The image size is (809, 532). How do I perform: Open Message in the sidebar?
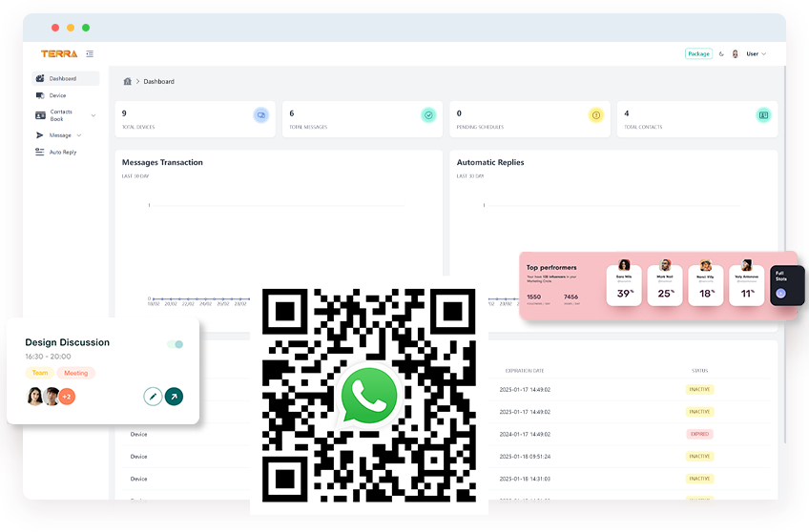(x=60, y=135)
